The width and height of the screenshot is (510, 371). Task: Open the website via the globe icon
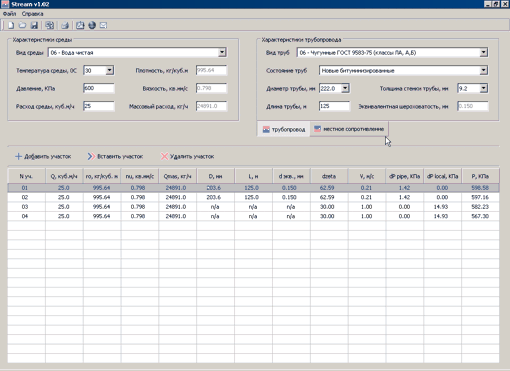92,25
